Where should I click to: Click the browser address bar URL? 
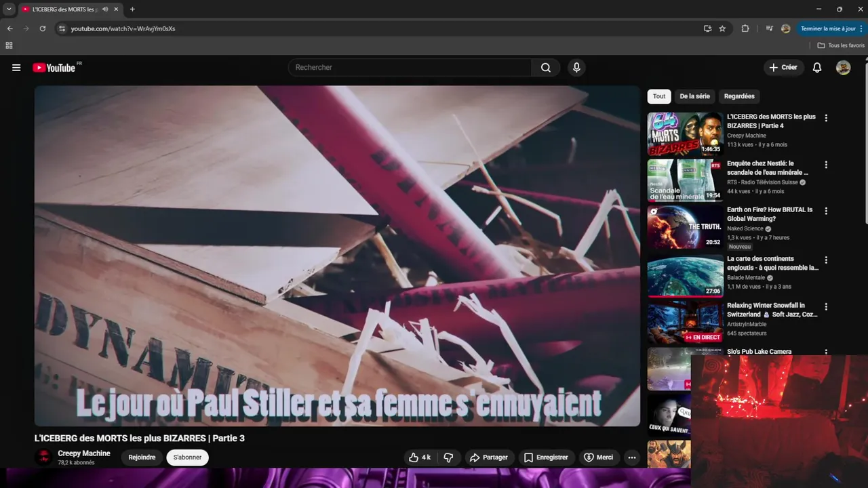[123, 28]
